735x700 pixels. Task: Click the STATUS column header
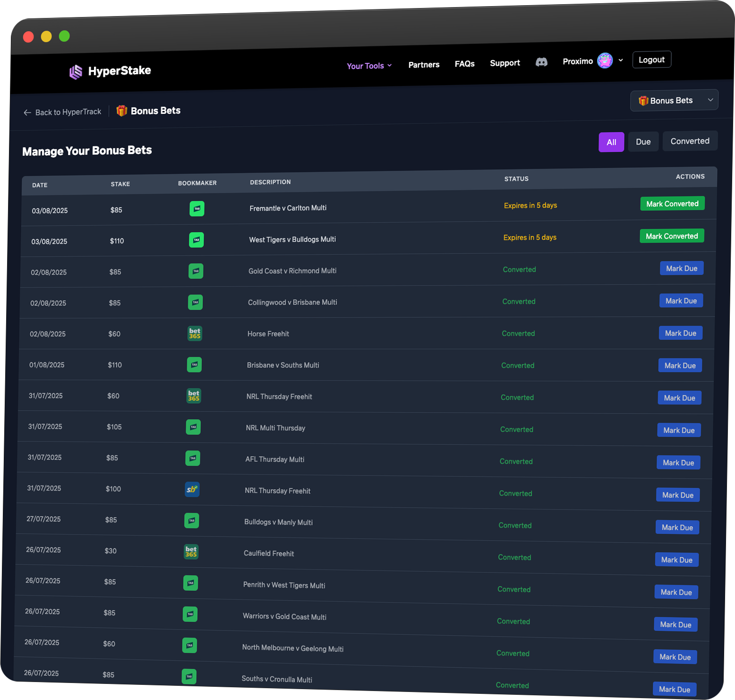click(516, 179)
